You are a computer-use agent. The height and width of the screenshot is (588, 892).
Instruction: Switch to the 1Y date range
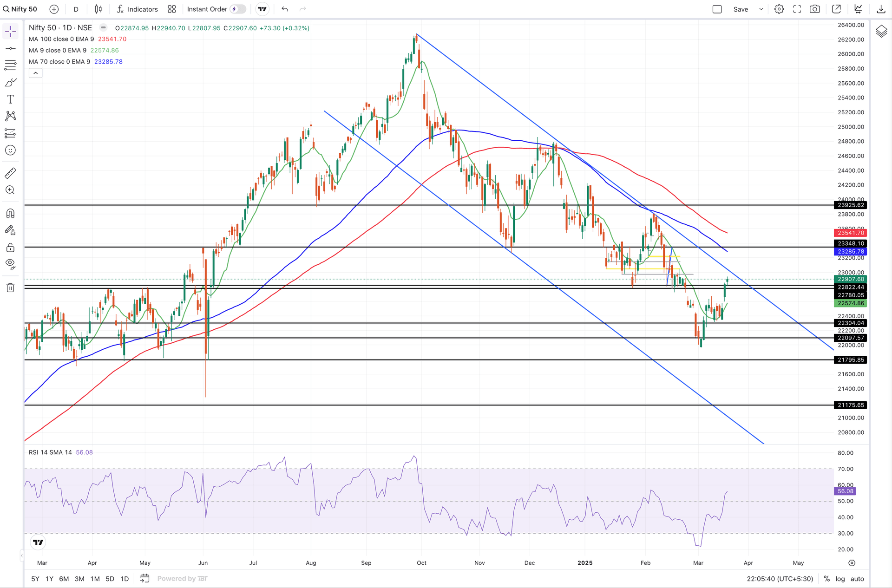click(x=50, y=579)
